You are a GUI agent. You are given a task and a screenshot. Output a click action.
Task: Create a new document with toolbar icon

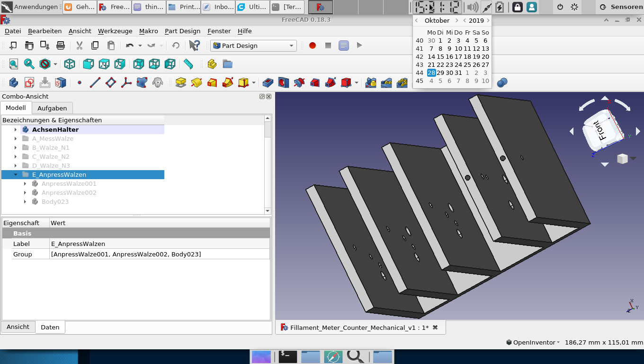click(x=13, y=45)
